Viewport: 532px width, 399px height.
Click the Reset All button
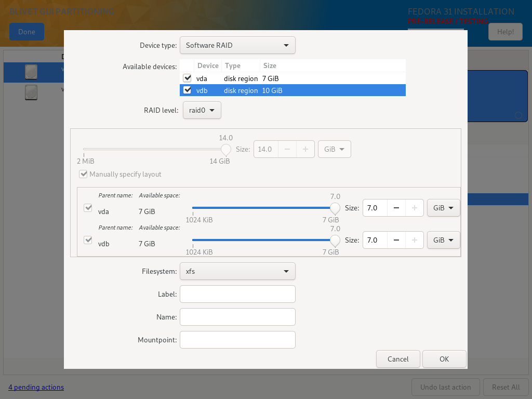click(x=506, y=387)
